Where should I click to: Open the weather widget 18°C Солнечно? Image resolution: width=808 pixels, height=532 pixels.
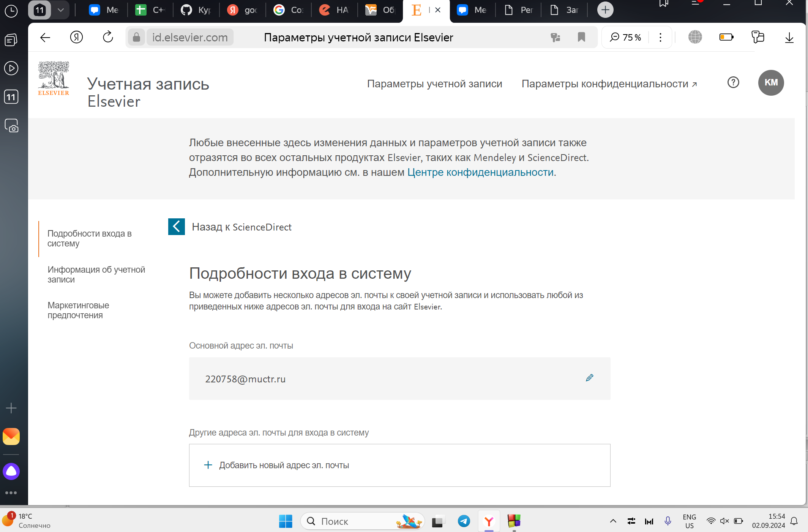[27, 521]
